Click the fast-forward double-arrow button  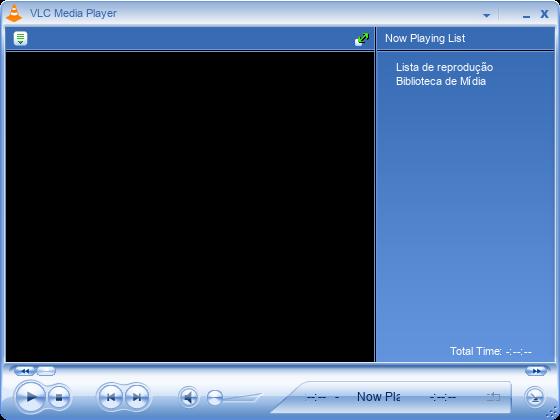(536, 371)
